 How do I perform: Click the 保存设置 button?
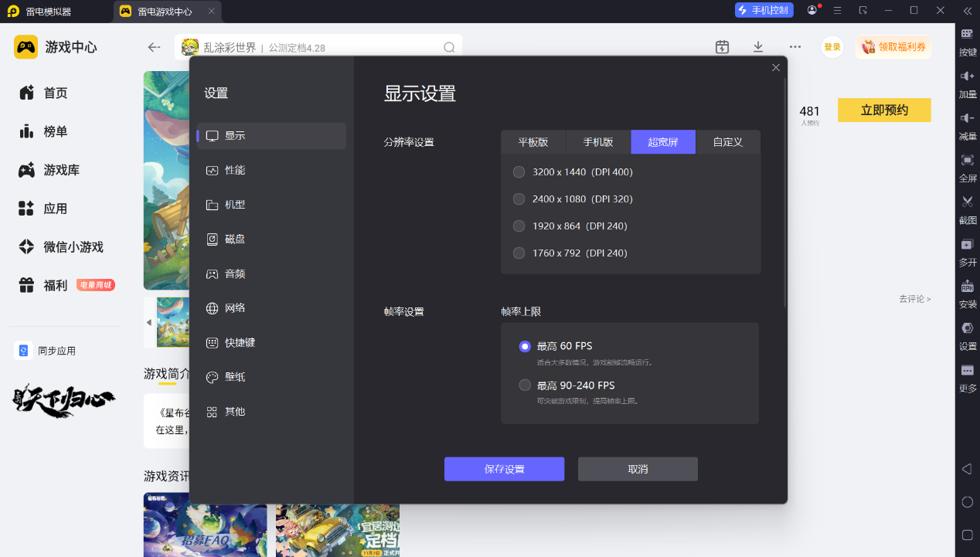click(504, 470)
